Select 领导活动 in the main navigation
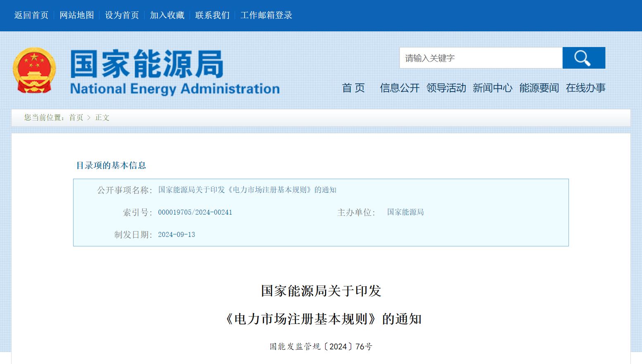This screenshot has height=364, width=642. tap(446, 88)
